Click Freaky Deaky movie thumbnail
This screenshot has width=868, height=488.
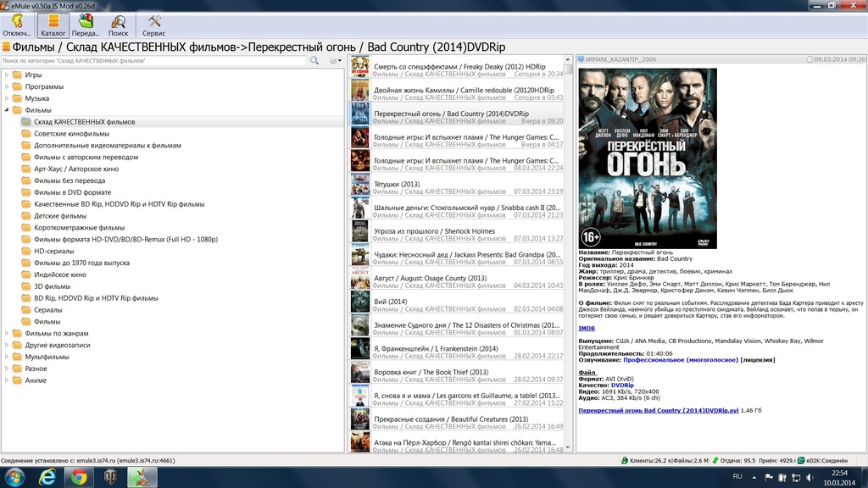pyautogui.click(x=359, y=66)
